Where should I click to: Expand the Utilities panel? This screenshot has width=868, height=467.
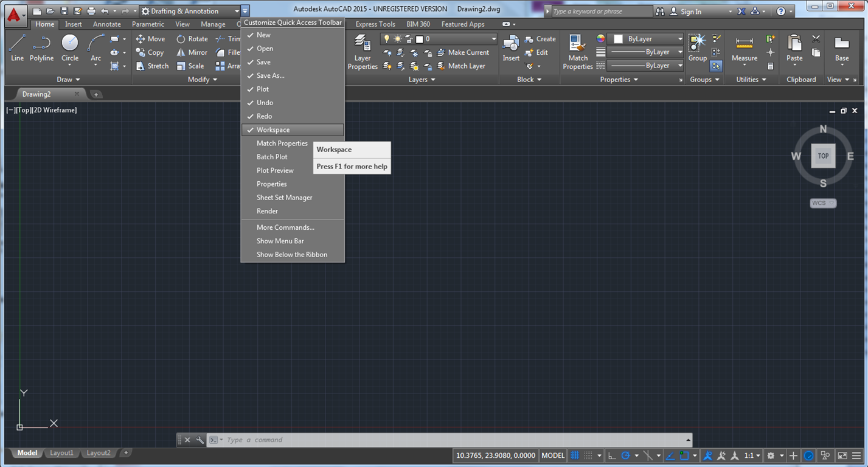tap(751, 80)
